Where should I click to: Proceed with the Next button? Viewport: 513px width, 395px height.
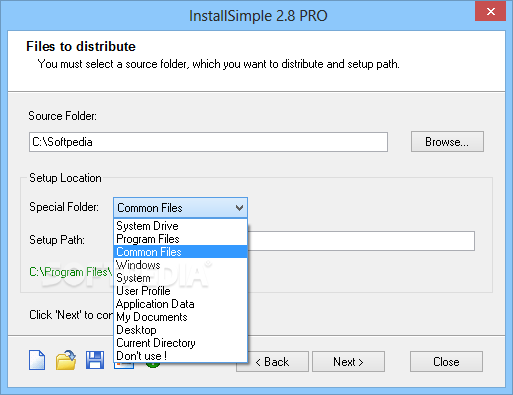tap(348, 362)
